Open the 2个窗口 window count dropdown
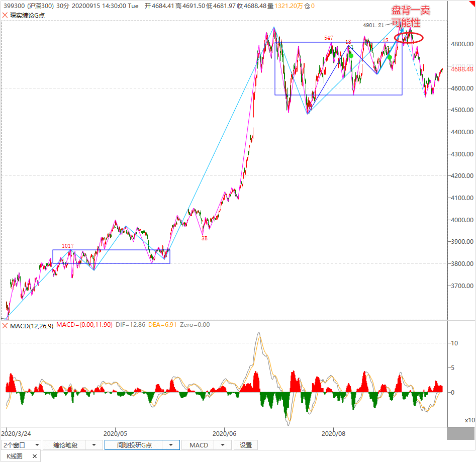476x462 pixels. (21, 445)
